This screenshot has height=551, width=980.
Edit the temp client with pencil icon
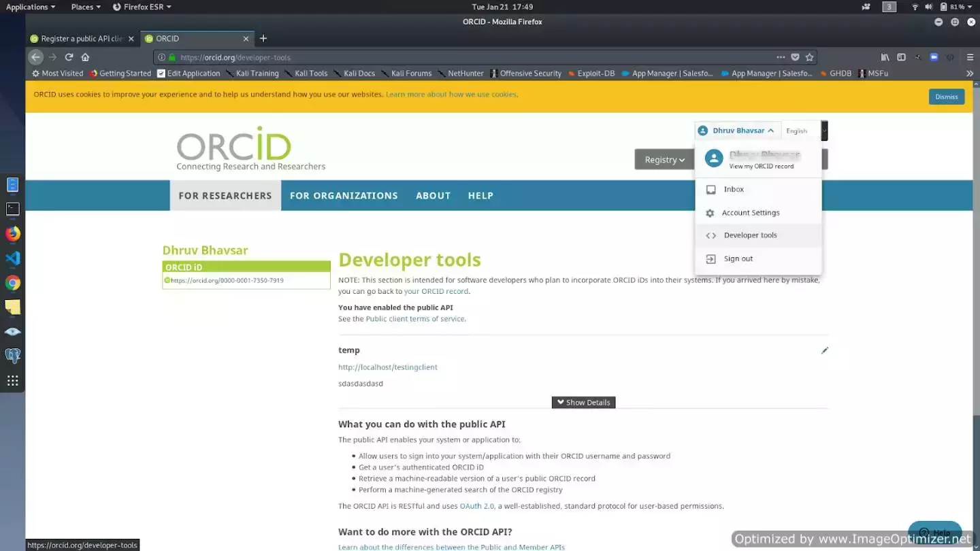tap(825, 350)
